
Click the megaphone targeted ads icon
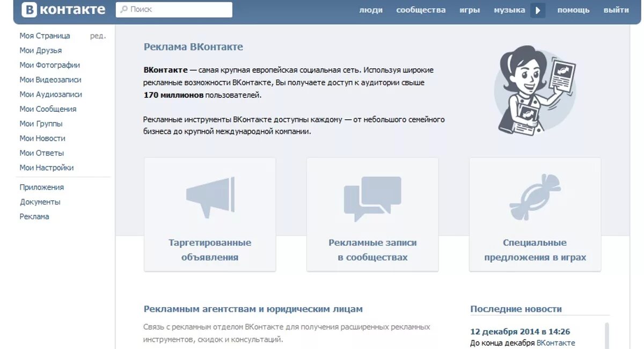pos(210,197)
